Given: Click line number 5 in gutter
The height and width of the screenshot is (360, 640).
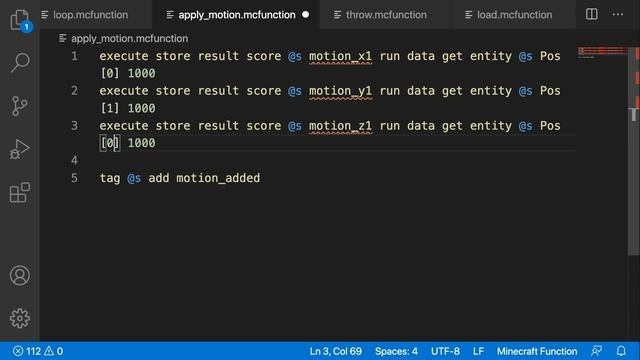Looking at the screenshot, I should pyautogui.click(x=74, y=178).
